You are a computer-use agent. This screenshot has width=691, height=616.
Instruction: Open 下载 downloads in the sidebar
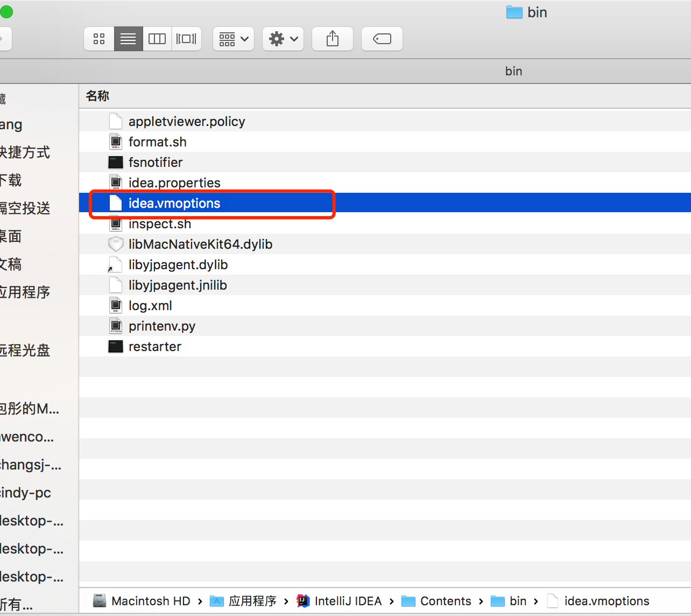point(11,180)
